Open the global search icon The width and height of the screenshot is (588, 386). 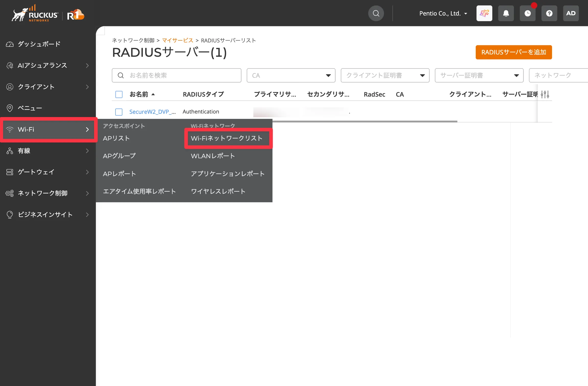(376, 13)
